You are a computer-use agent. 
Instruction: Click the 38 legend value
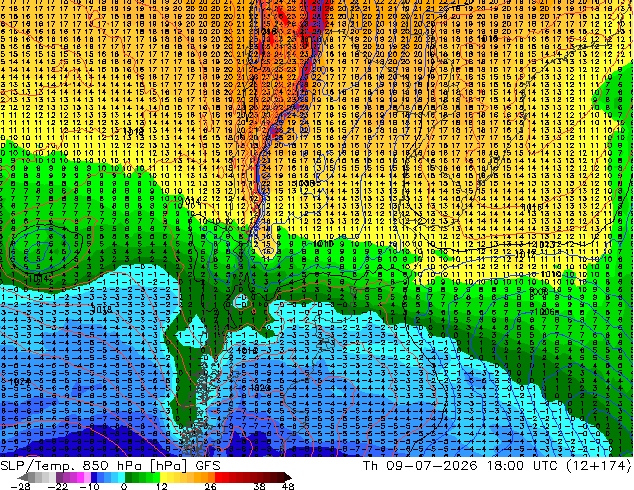point(260,486)
